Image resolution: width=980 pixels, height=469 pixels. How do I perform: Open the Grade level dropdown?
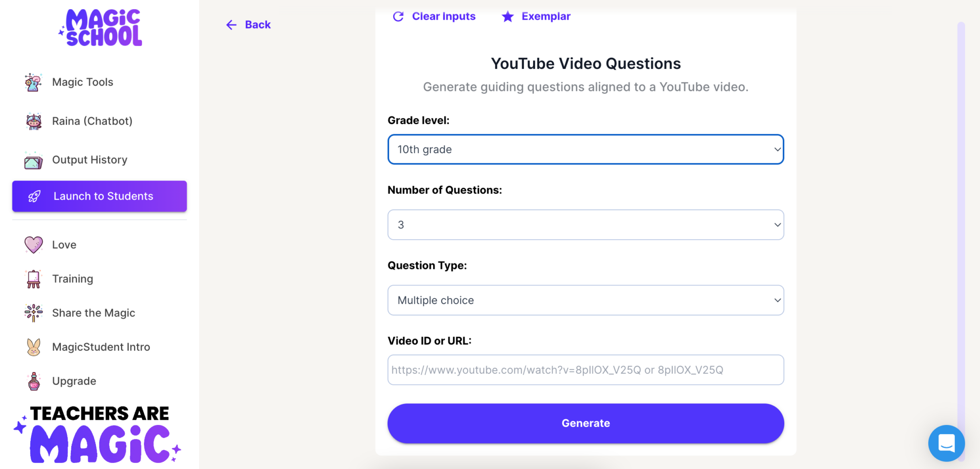click(x=585, y=149)
